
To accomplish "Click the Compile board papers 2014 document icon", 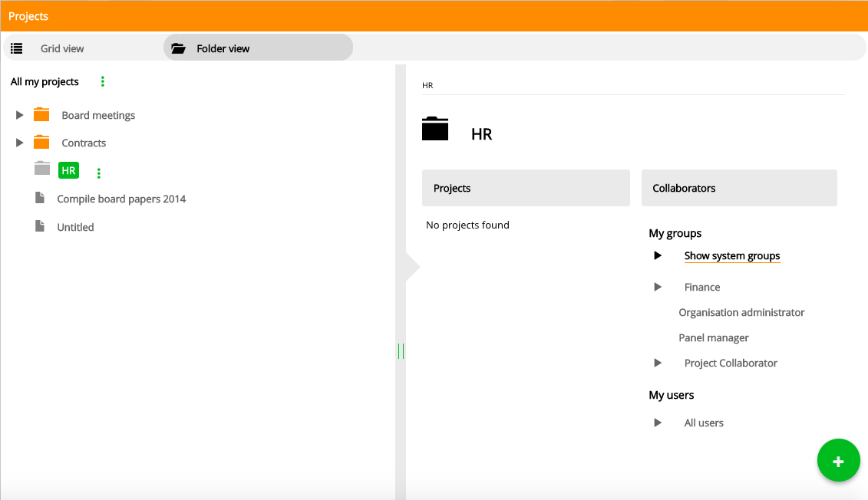I will (40, 198).
